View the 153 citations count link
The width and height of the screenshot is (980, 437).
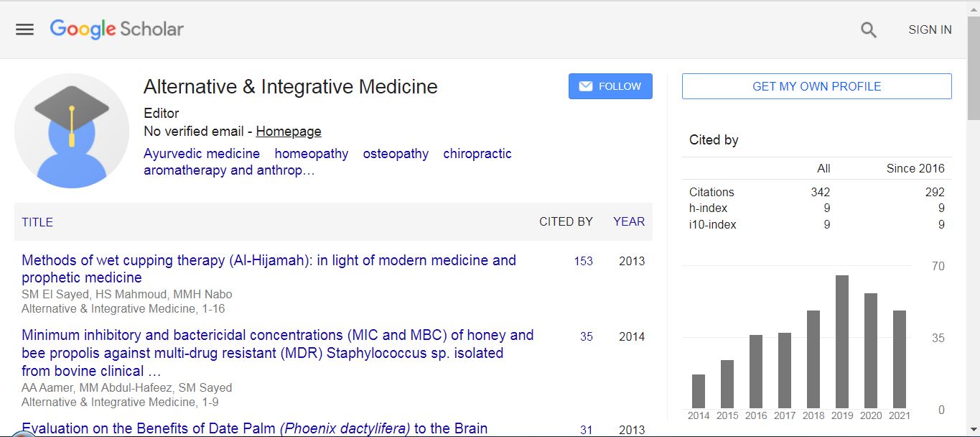pos(583,262)
